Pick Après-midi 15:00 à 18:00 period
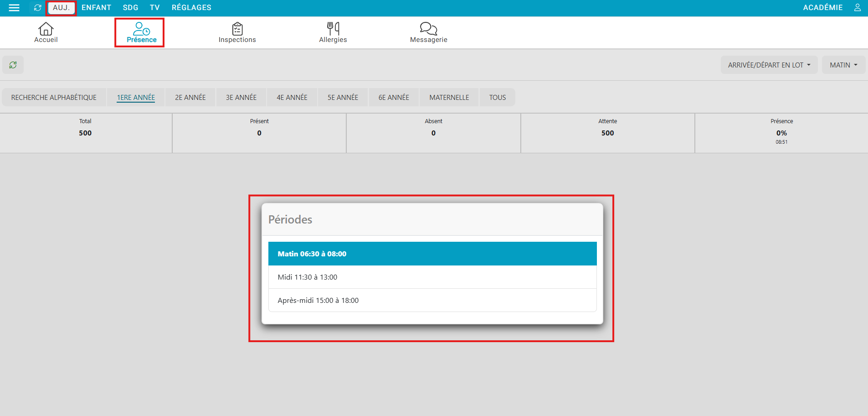Image resolution: width=868 pixels, height=416 pixels. (x=432, y=300)
